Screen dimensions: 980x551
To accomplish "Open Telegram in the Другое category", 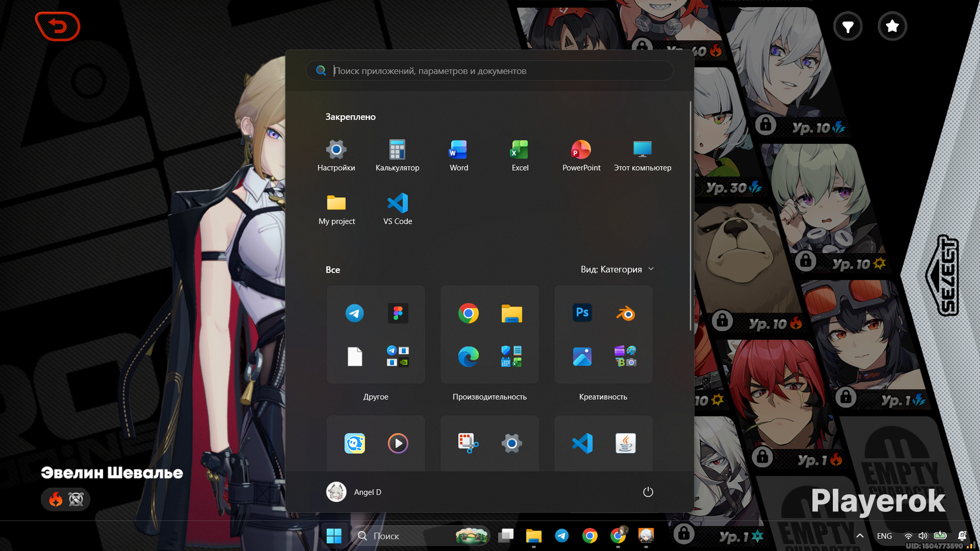I will click(x=354, y=313).
